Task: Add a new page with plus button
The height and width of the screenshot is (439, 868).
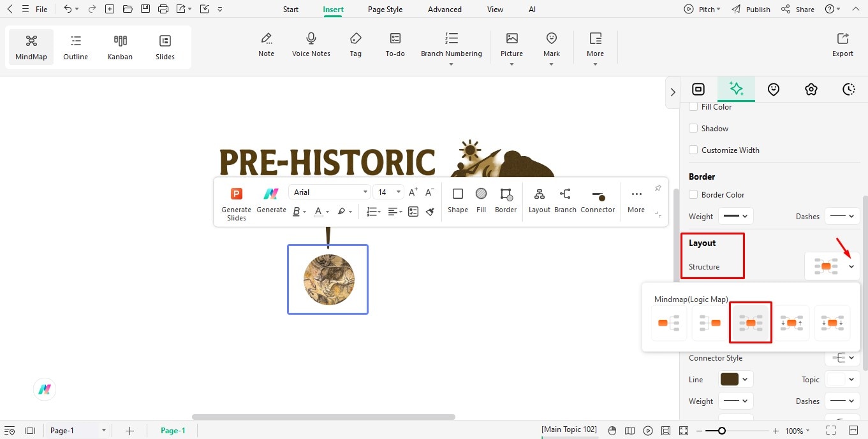Action: [129, 431]
